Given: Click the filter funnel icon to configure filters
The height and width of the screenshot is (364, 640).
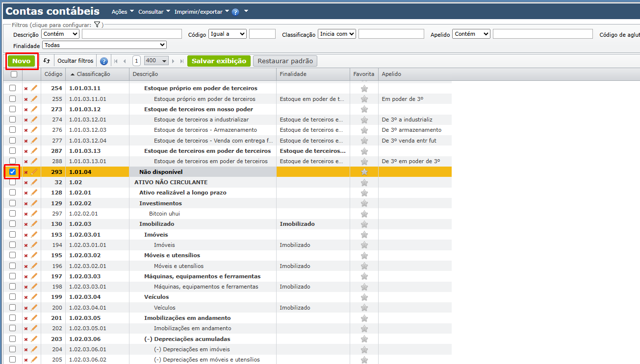Looking at the screenshot, I should [x=97, y=24].
